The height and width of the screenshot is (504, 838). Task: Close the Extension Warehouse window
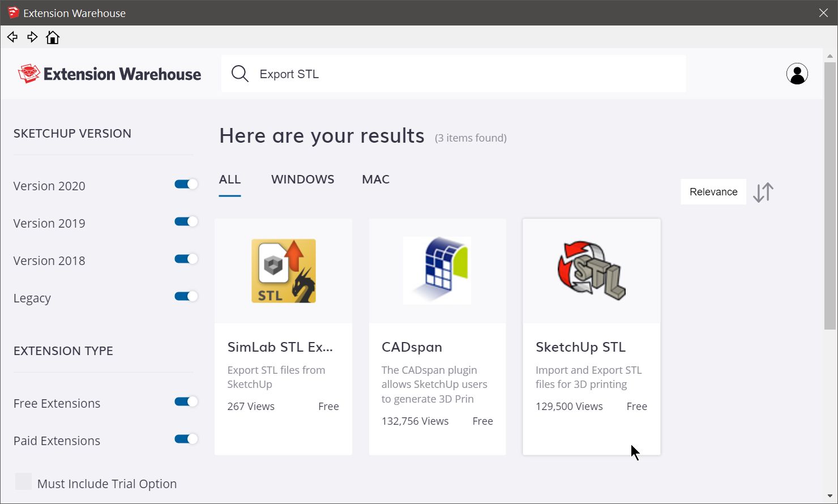point(823,12)
